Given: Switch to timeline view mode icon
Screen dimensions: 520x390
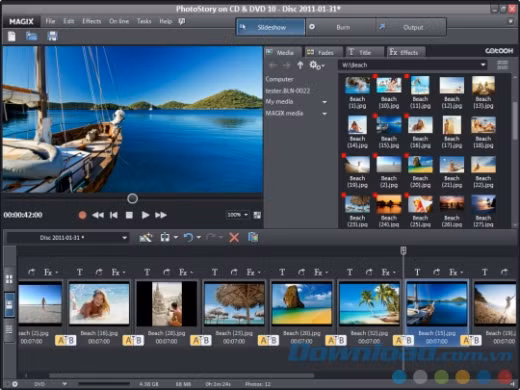Looking at the screenshot, I should [x=9, y=330].
